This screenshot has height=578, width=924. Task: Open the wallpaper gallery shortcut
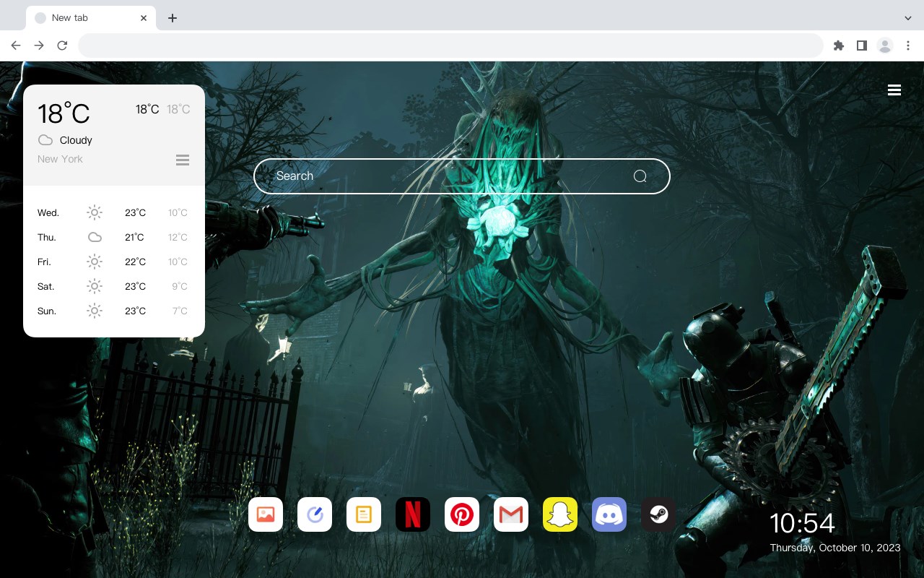click(266, 514)
